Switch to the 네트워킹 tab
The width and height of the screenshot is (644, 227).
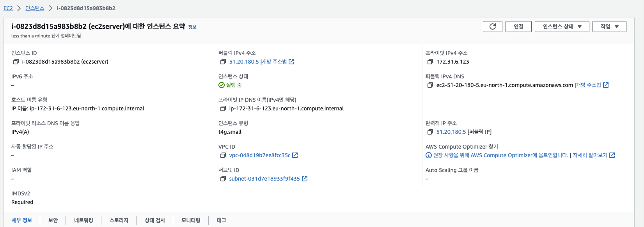[x=83, y=220]
